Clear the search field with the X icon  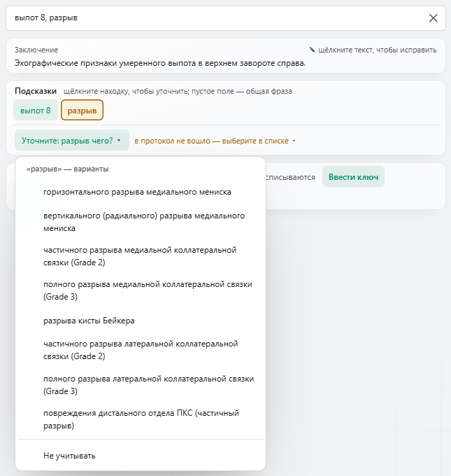(433, 18)
